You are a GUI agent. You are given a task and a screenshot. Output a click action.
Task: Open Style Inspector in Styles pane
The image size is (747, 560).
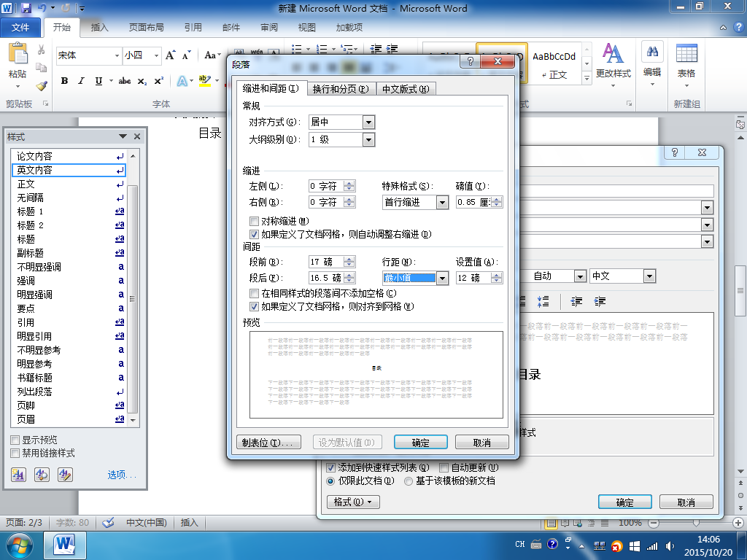coord(42,474)
